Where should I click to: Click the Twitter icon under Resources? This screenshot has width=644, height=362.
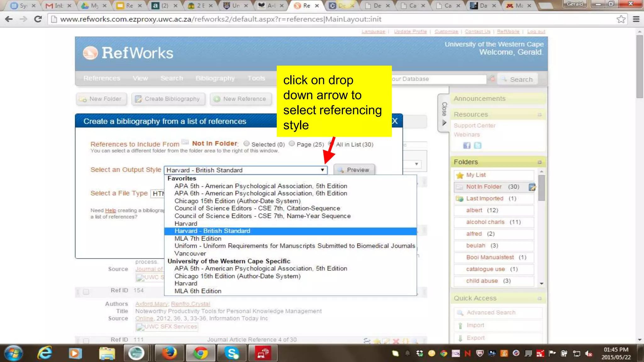coord(478,145)
